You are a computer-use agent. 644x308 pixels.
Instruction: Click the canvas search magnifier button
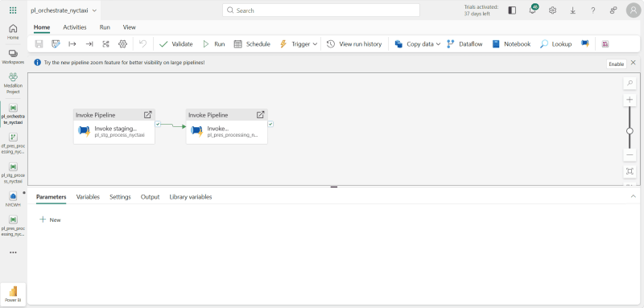[630, 84]
